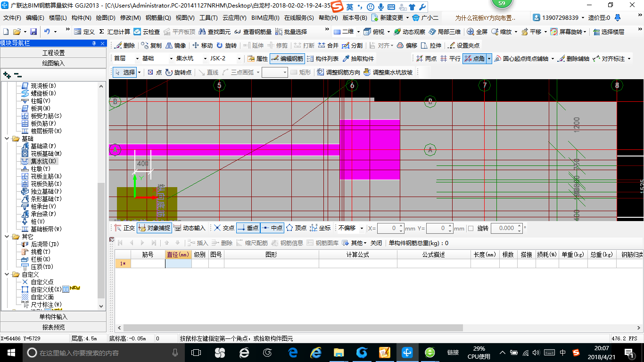
Task: Click the 合并 merge tool
Action: click(x=328, y=46)
